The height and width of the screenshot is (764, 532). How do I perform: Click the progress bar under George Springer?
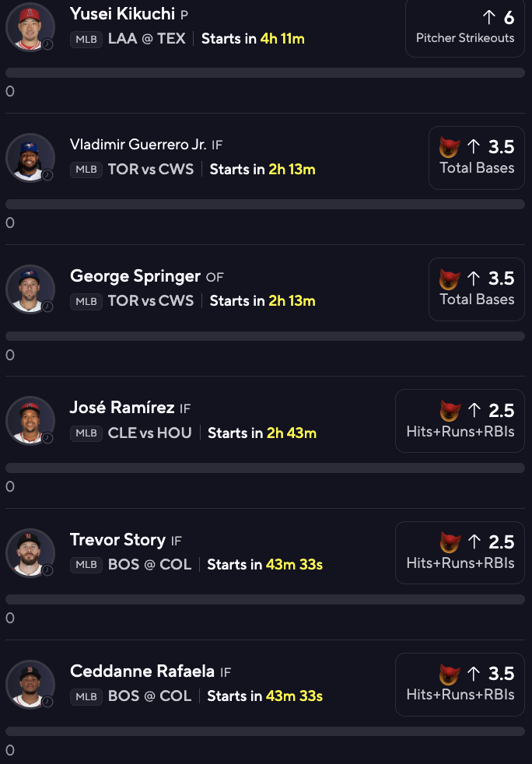(265, 336)
